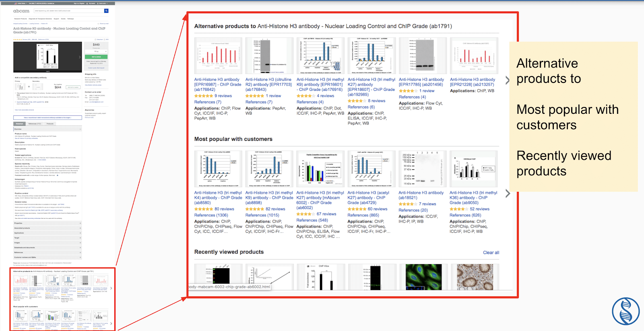Open ab213257 chart thumbnail

click(474, 56)
